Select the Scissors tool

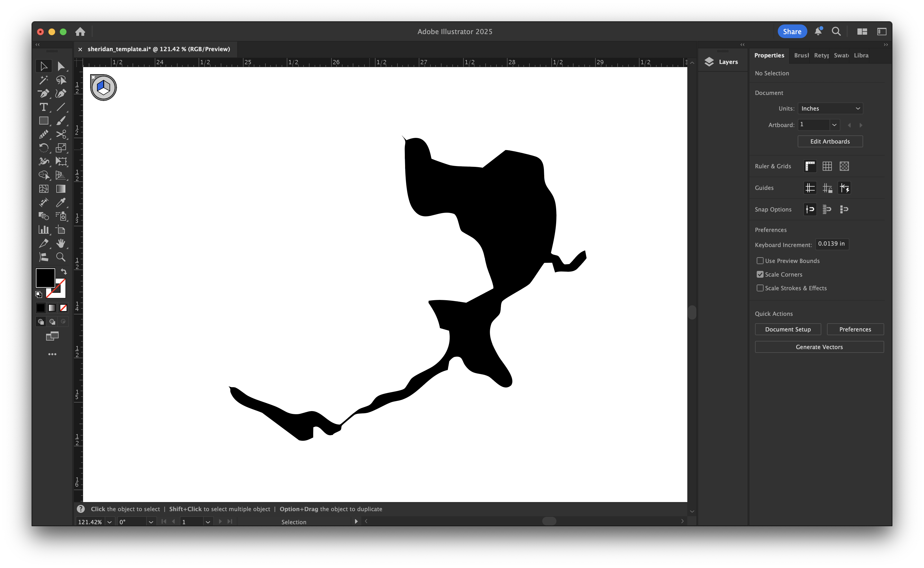point(61,134)
